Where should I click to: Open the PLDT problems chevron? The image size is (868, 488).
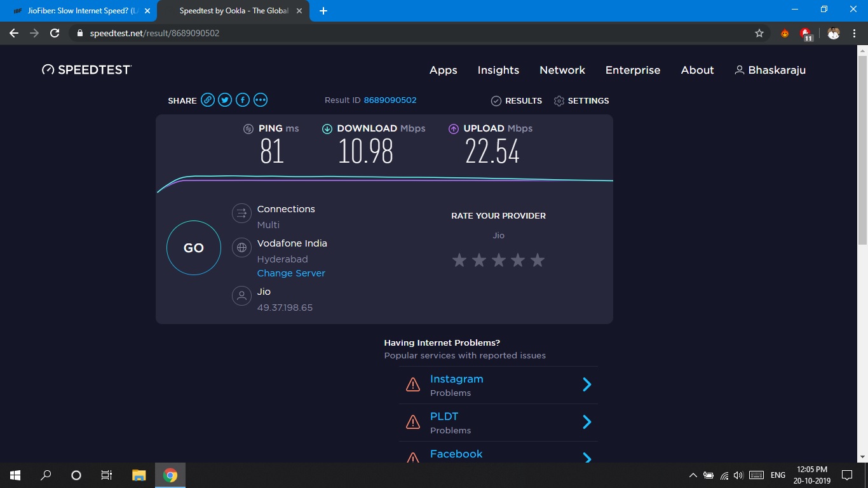tap(587, 422)
